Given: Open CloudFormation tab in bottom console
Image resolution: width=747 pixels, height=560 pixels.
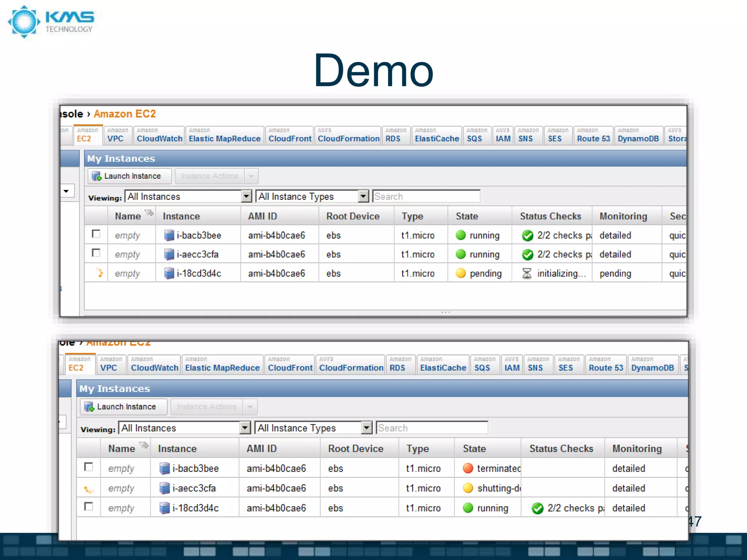Looking at the screenshot, I should click(x=351, y=364).
